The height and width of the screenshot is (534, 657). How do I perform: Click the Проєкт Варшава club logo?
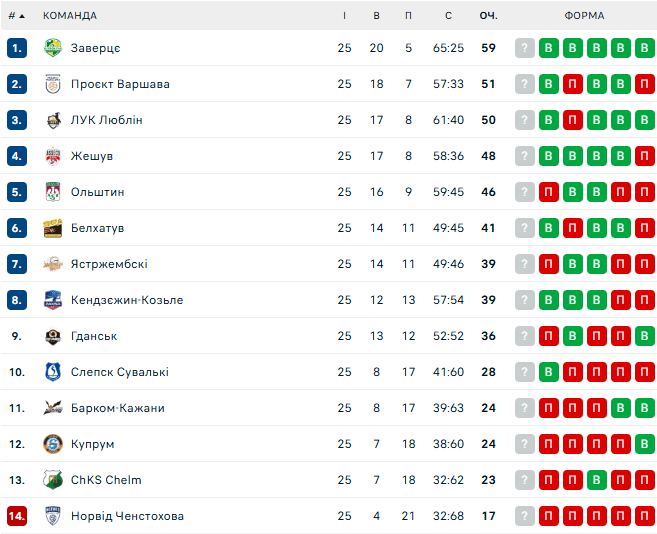[53, 84]
